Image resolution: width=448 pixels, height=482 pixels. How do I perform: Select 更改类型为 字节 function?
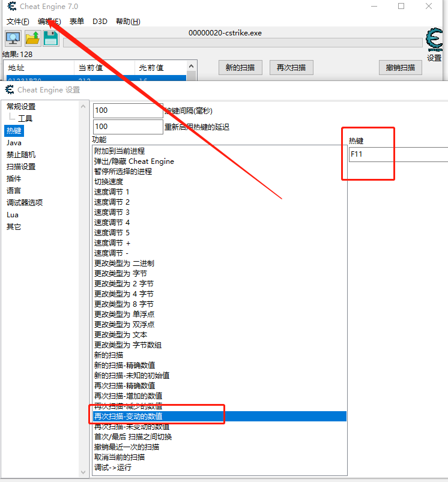pyautogui.click(x=121, y=273)
